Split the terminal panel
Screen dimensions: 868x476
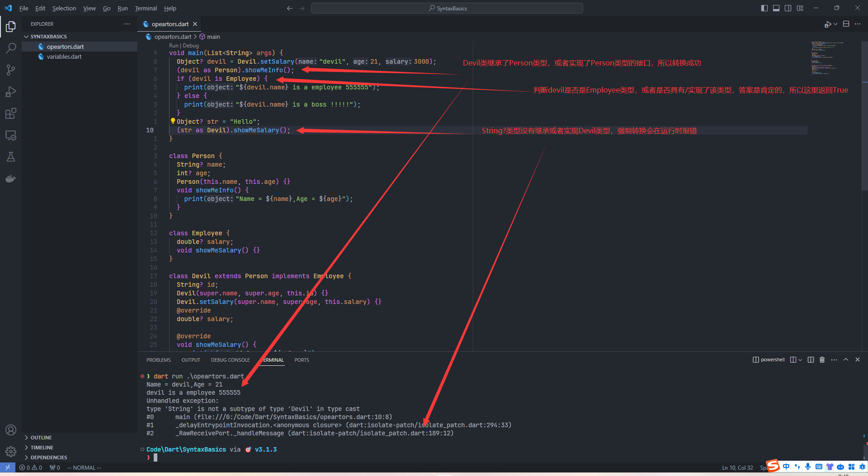click(x=811, y=359)
